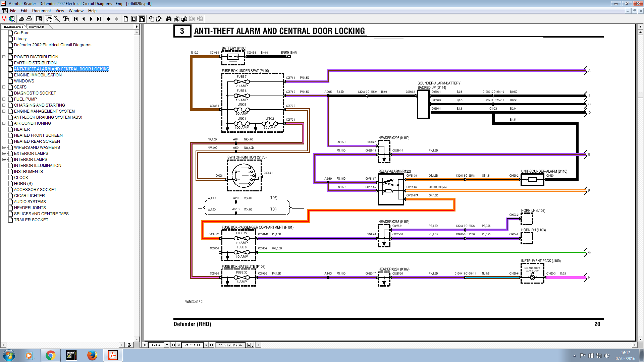This screenshot has height=362, width=644.
Task: Expand the INTERIOR LAMPS bookmark
Action: tap(4, 160)
